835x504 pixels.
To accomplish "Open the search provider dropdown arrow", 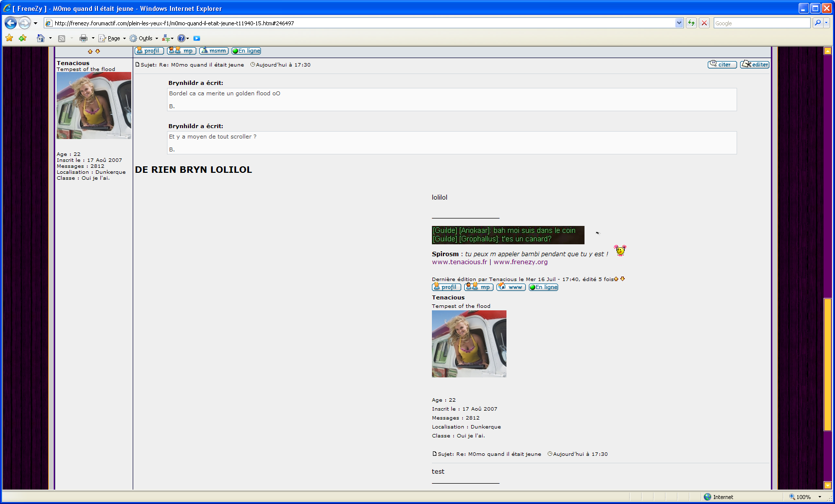I will 827,23.
